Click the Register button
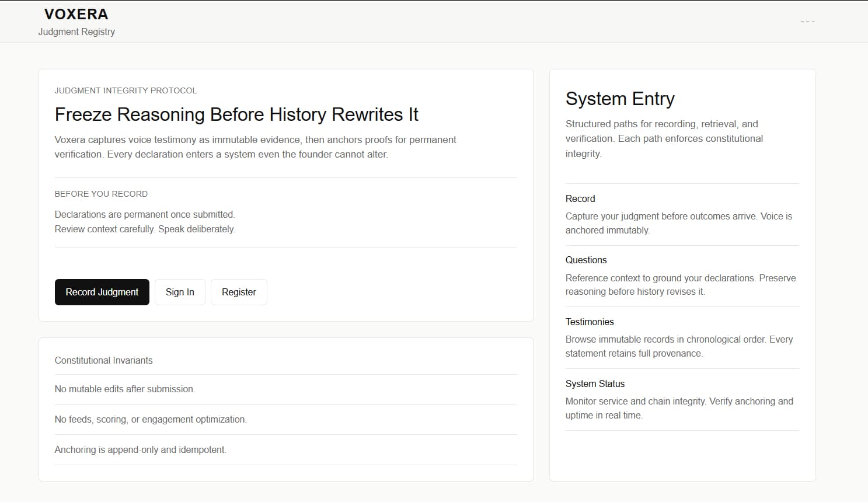The image size is (868, 502). point(239,292)
